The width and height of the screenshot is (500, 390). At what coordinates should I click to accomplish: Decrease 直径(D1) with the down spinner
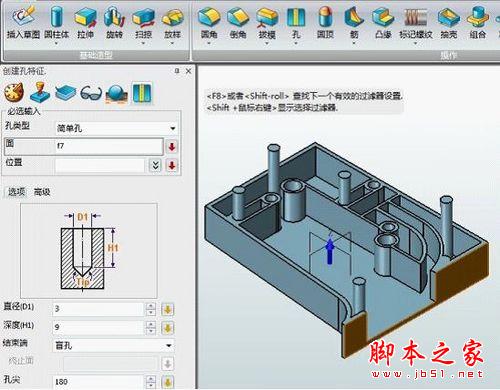(x=151, y=313)
